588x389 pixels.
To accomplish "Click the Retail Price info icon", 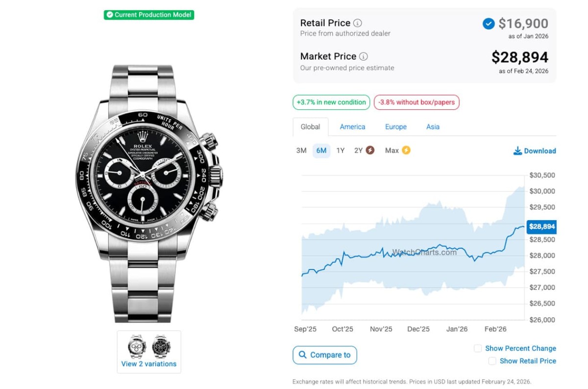I will click(358, 23).
